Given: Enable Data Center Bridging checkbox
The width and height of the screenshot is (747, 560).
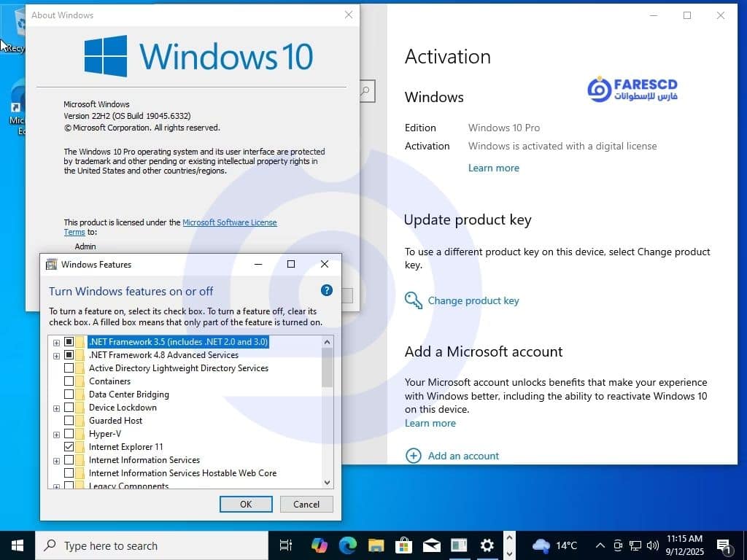Looking at the screenshot, I should (69, 394).
